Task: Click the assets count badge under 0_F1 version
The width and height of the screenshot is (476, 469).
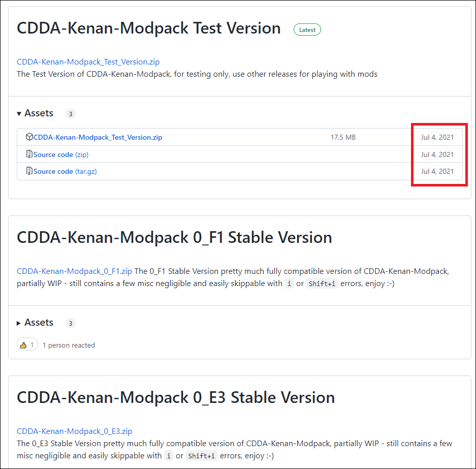Action: pos(71,323)
